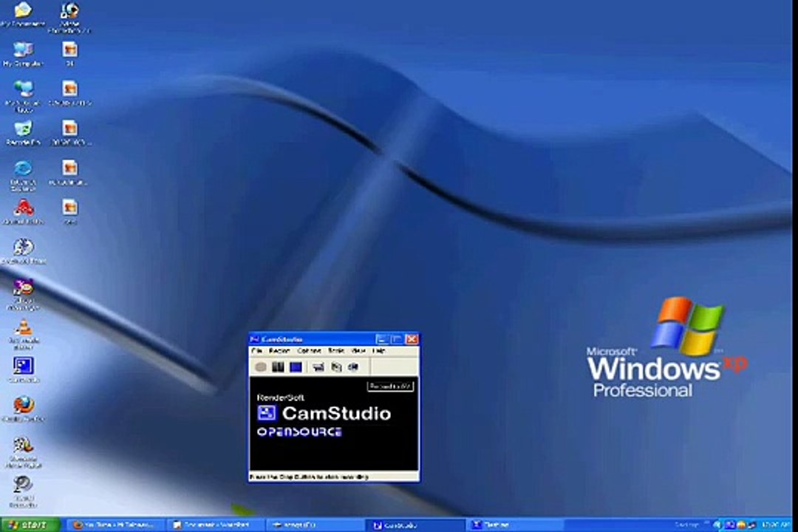Screen dimensions: 798x532
Task: Click the CamStudio status bar message
Action: click(309, 477)
